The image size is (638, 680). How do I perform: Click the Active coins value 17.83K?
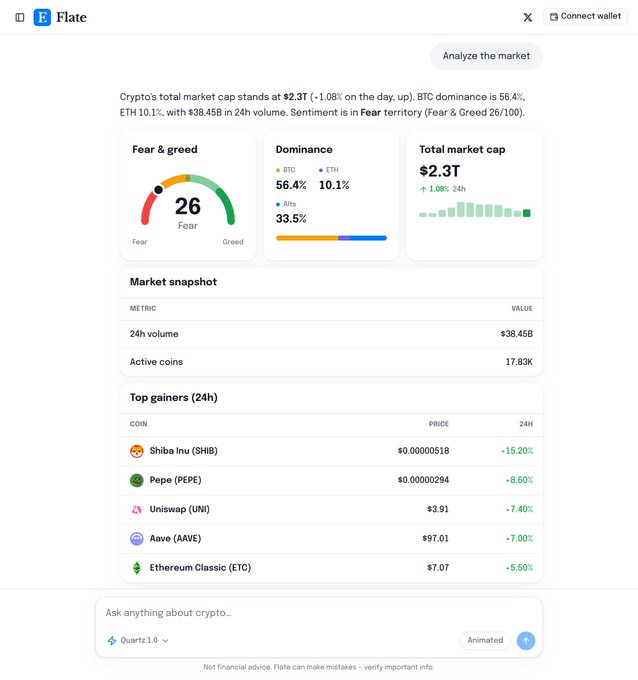pos(519,362)
